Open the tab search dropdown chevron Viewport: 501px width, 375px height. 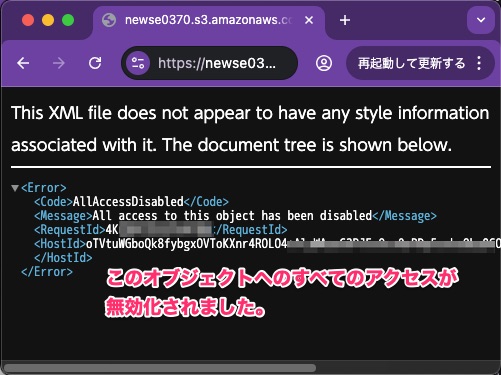pyautogui.click(x=481, y=20)
